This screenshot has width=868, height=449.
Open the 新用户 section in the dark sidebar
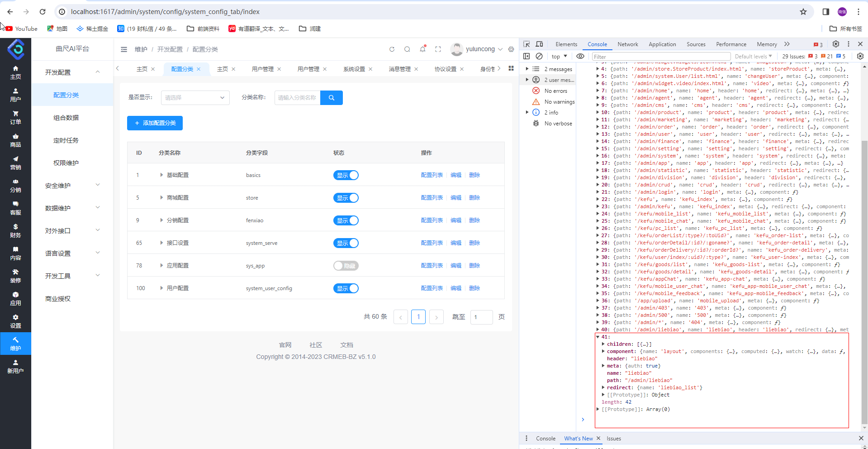(x=15, y=367)
